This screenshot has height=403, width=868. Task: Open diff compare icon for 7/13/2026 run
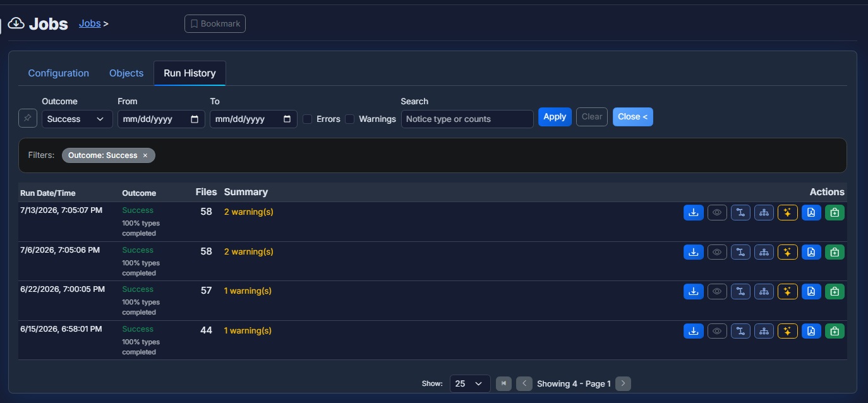[740, 213]
